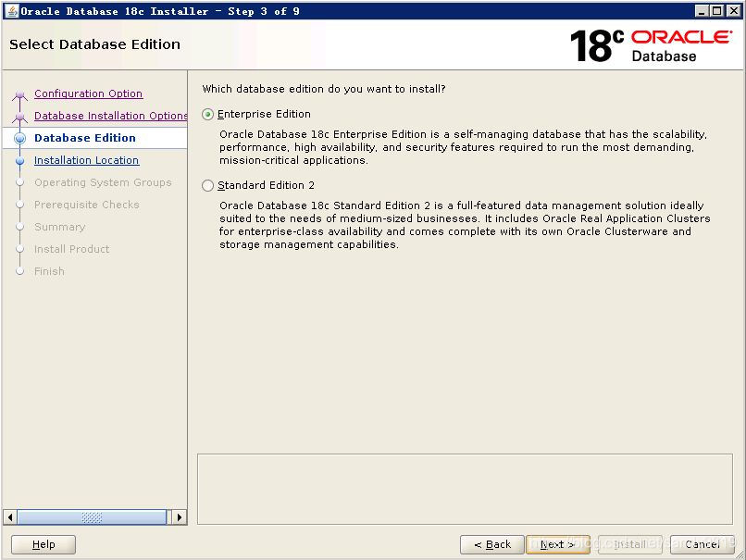Select the Enterprise Edition radio button

tap(207, 114)
